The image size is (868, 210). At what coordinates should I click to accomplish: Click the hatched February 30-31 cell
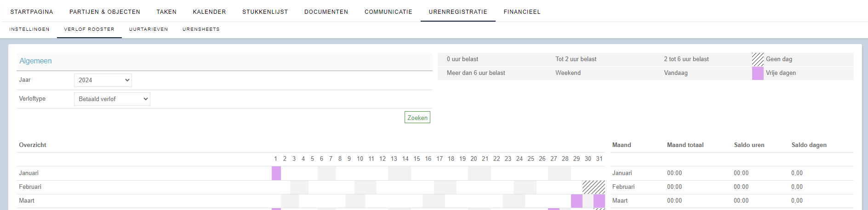[x=594, y=187]
